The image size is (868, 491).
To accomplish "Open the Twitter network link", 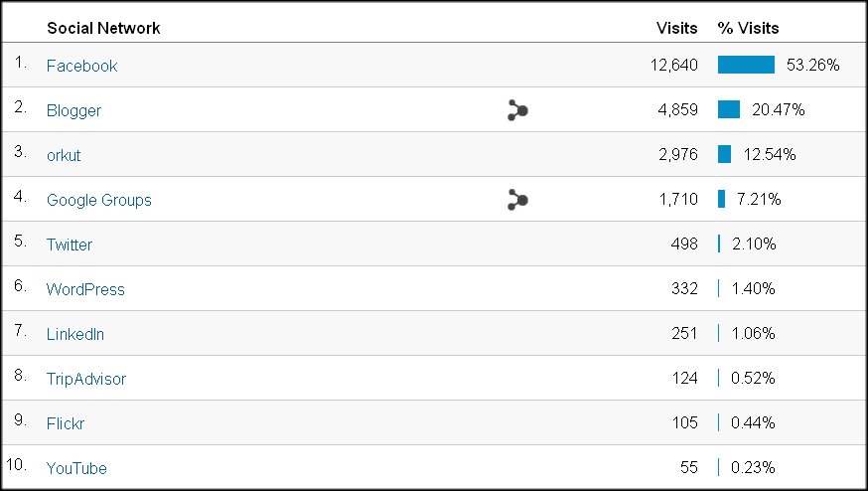I will tap(70, 245).
